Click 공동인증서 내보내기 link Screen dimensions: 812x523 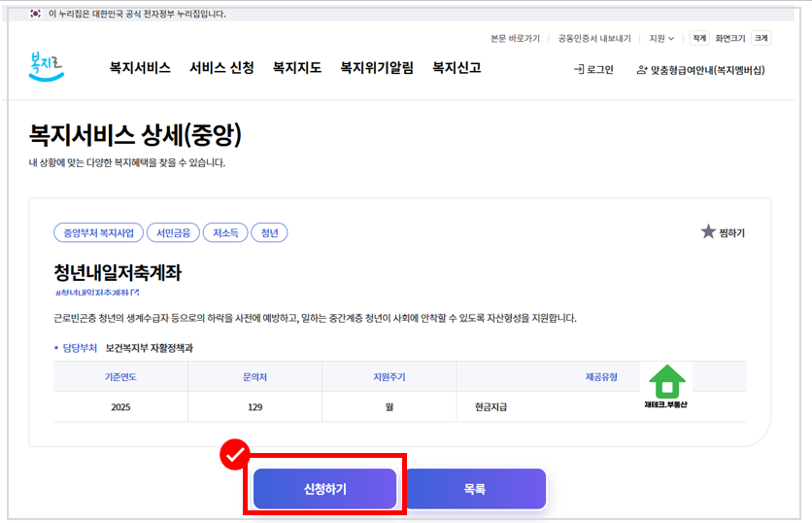pyautogui.click(x=594, y=38)
